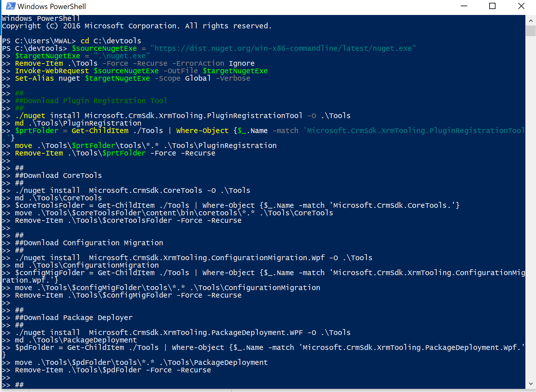Click the '##Download CoreTools' comment line
The width and height of the screenshot is (536, 392).
58,175
